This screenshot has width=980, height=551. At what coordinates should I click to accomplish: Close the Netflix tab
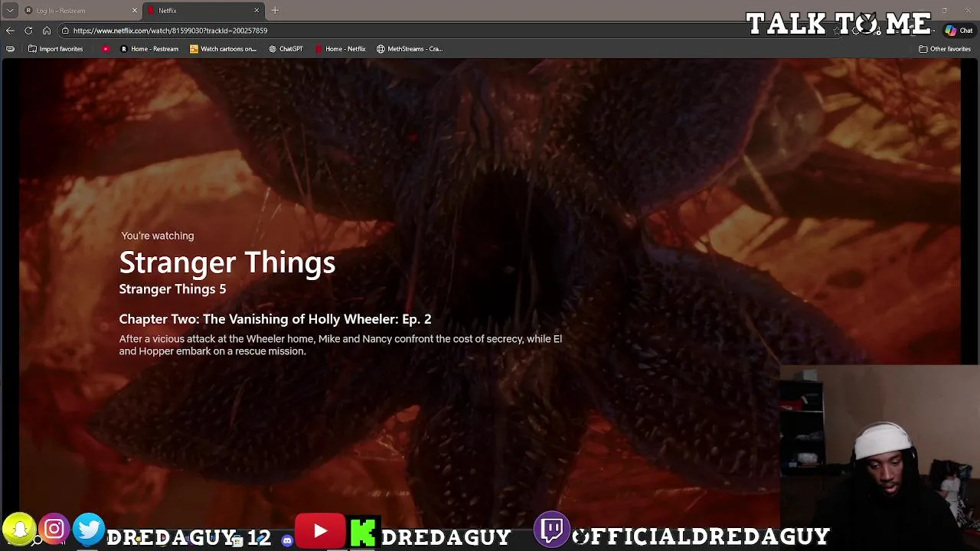point(256,11)
